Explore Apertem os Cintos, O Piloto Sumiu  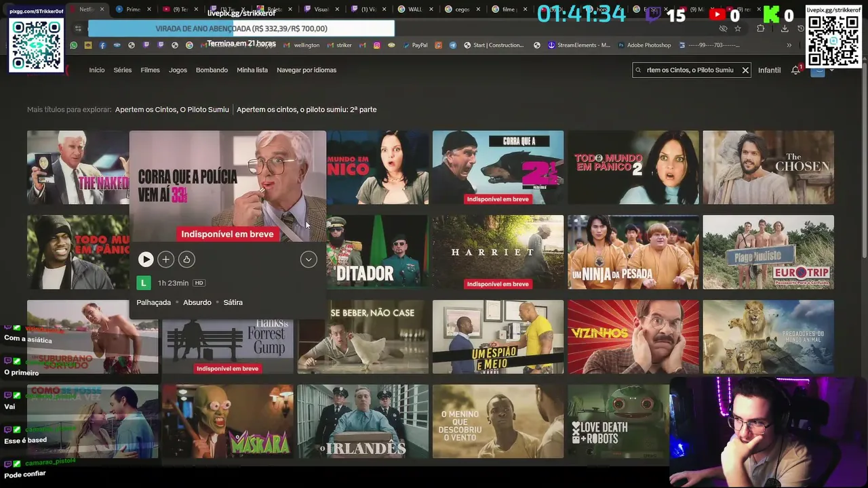click(172, 109)
